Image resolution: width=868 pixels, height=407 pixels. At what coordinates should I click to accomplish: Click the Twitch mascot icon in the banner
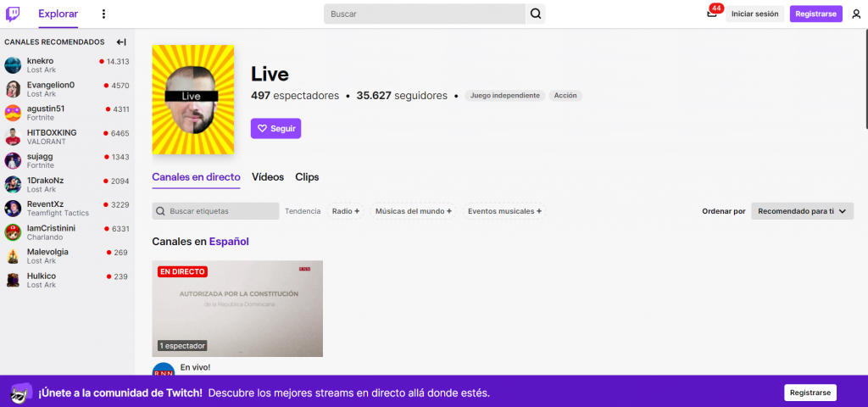pos(21,393)
